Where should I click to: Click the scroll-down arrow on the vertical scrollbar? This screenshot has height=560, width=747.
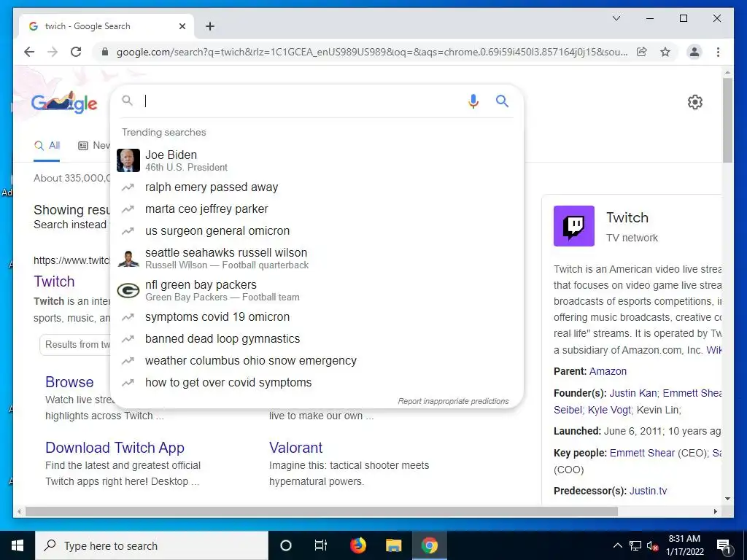(727, 499)
